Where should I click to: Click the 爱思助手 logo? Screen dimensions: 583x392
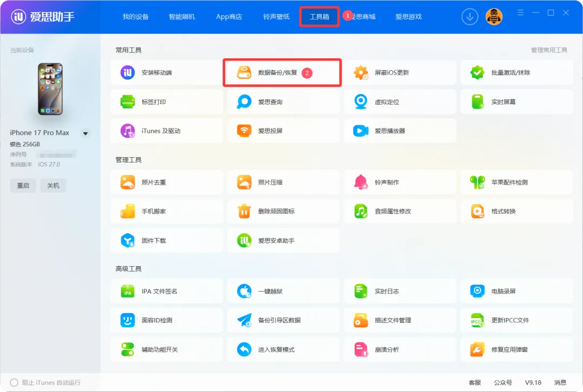pyautogui.click(x=43, y=17)
